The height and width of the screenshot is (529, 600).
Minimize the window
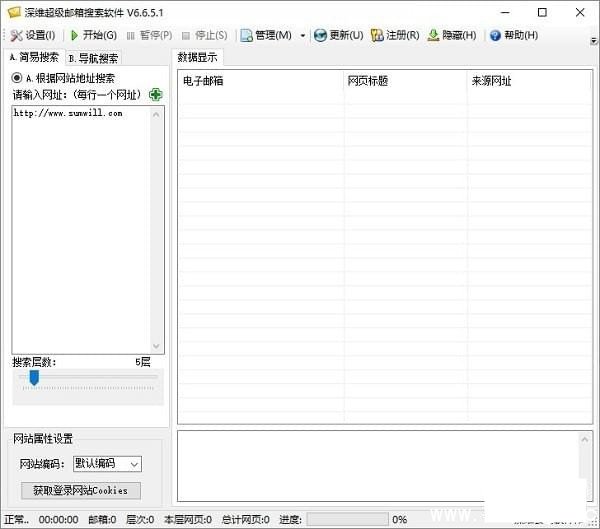[505, 13]
